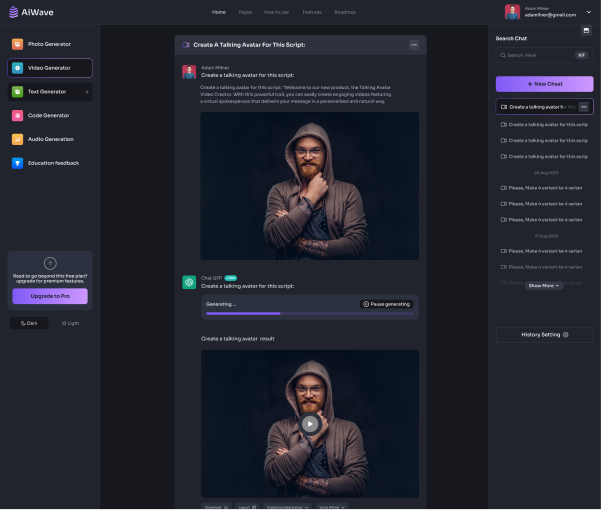
Task: Open the Photo Generator tool
Action: coord(50,44)
